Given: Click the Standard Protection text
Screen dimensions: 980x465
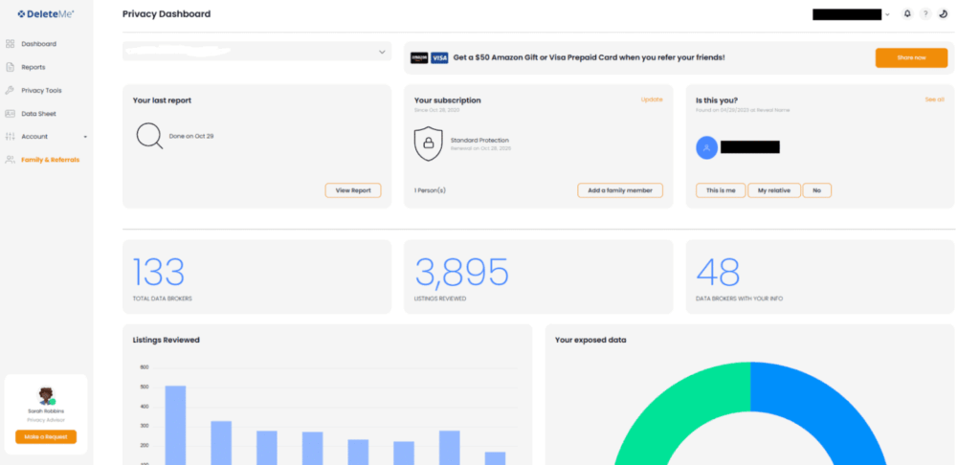Looking at the screenshot, I should (479, 140).
